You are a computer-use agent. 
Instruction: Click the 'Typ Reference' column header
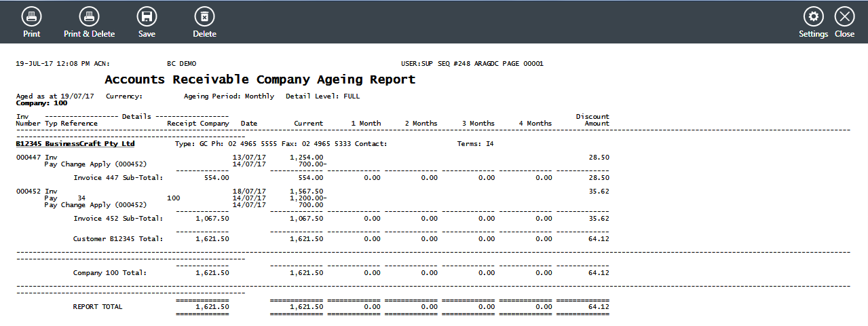click(x=71, y=124)
